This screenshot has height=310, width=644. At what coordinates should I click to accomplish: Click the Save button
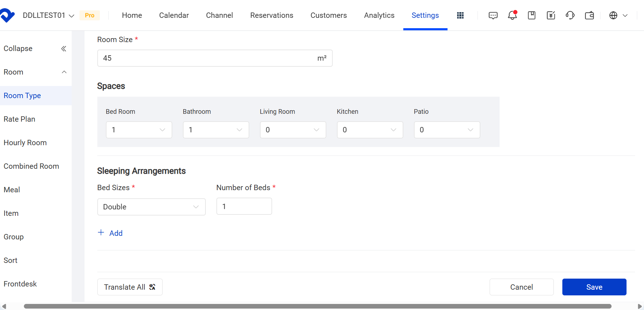tap(594, 287)
